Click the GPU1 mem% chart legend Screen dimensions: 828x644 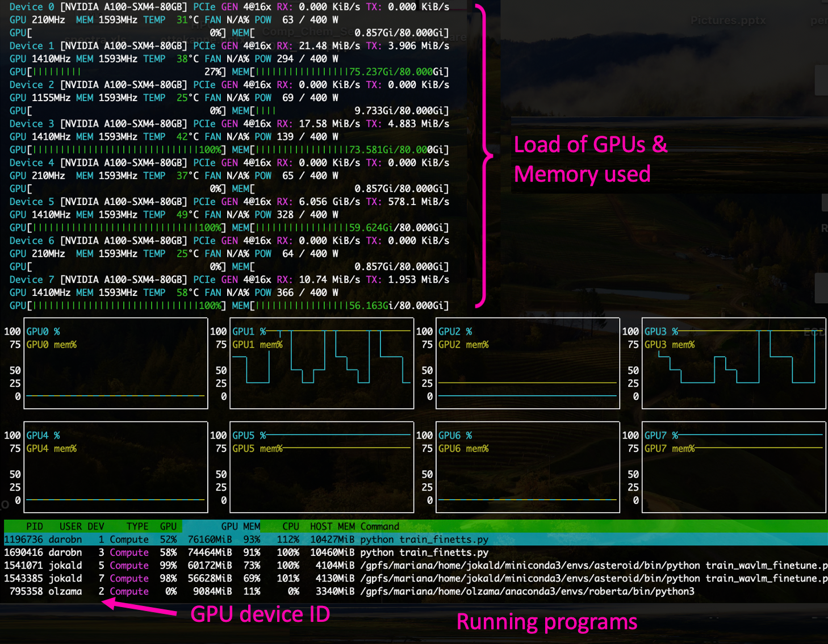pyautogui.click(x=257, y=345)
